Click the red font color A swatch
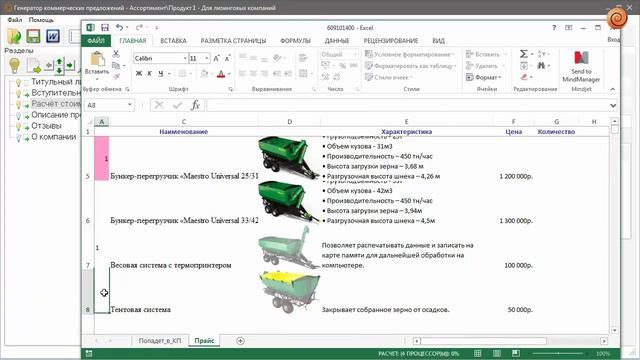 (221, 74)
